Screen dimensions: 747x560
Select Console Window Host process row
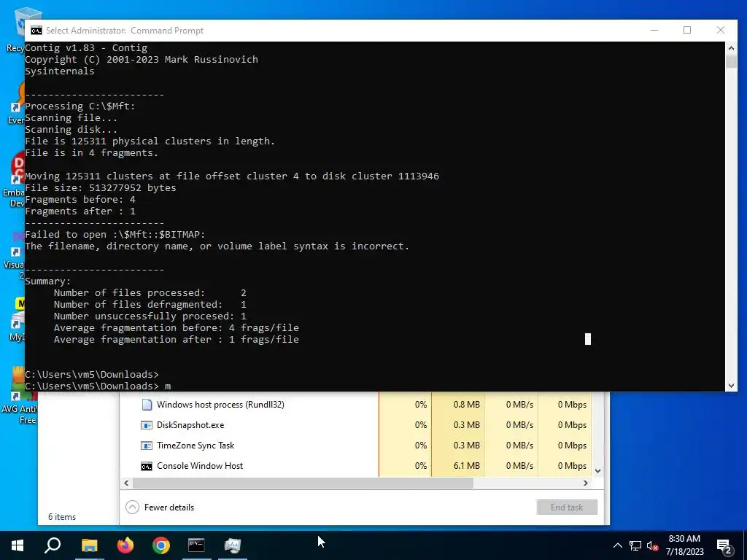(x=355, y=466)
